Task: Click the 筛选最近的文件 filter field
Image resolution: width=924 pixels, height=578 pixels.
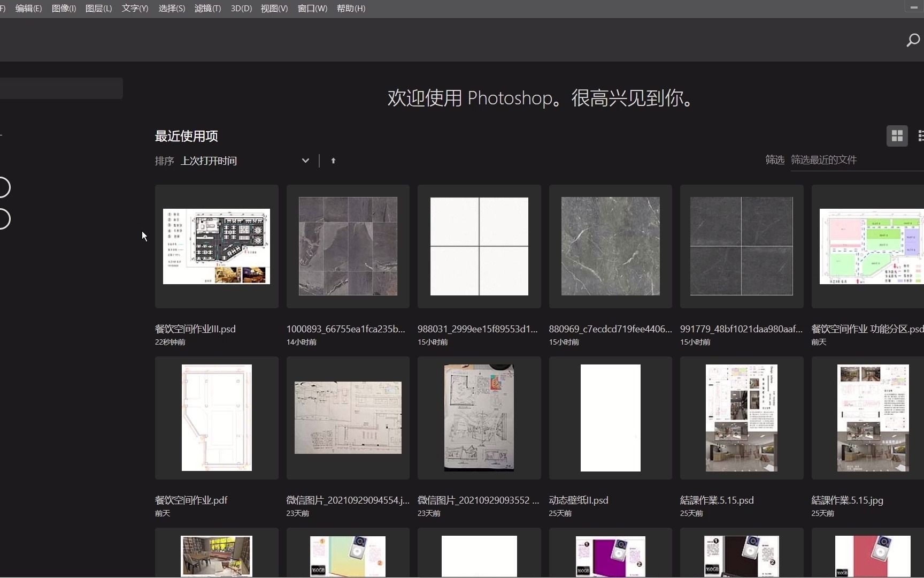Action: [x=857, y=160]
